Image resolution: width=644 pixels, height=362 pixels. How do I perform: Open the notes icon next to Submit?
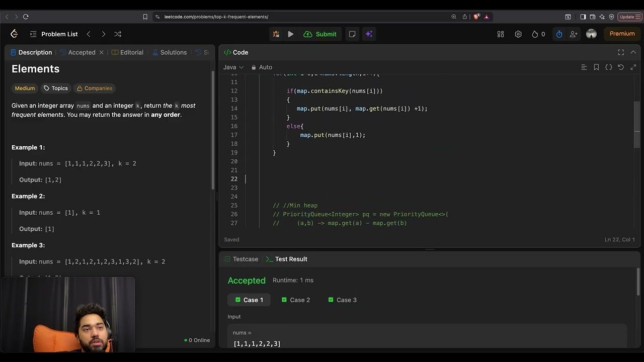[x=352, y=34]
